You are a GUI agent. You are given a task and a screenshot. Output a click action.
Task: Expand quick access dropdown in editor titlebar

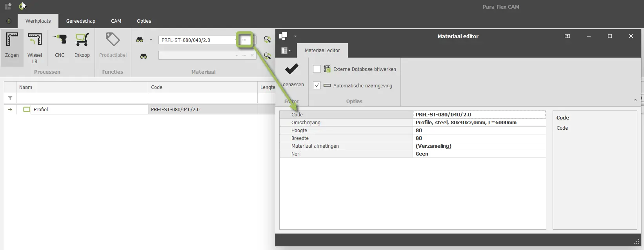(295, 36)
